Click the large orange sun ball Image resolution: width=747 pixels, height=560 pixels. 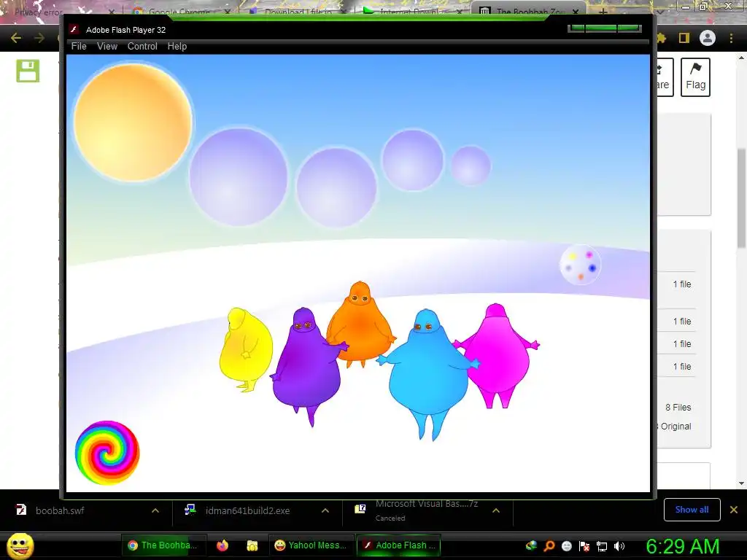133,122
